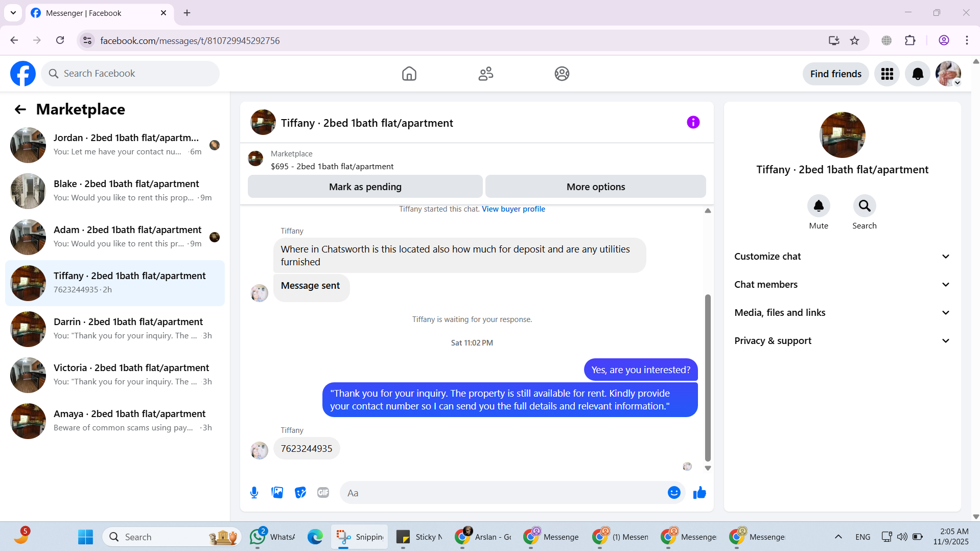
Task: Open the Home feed icon
Action: [x=409, y=74]
